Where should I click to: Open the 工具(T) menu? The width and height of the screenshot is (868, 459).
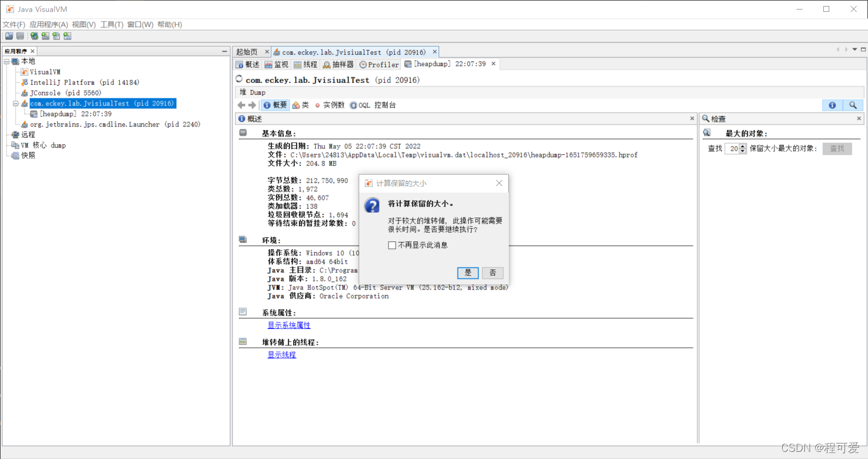(112, 24)
